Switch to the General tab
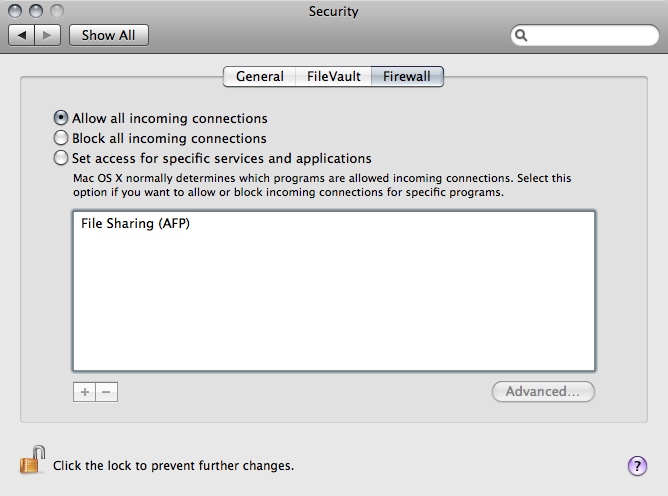 click(x=259, y=76)
